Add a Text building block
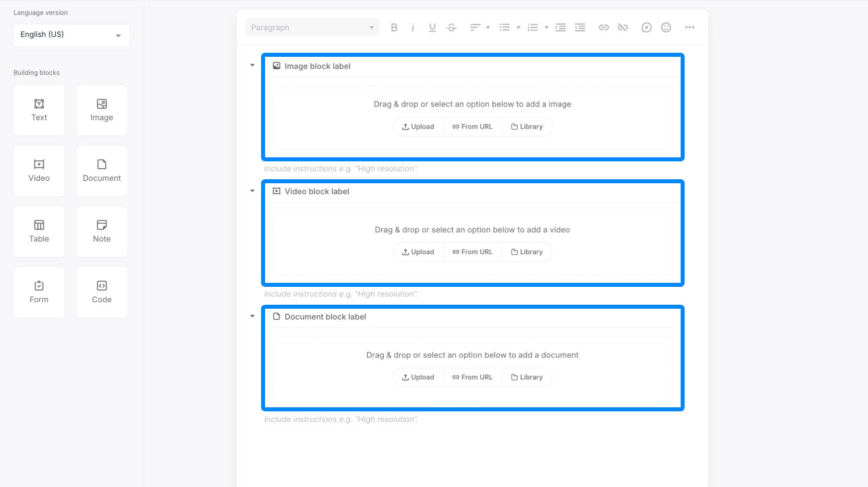Image resolution: width=868 pixels, height=487 pixels. [39, 110]
